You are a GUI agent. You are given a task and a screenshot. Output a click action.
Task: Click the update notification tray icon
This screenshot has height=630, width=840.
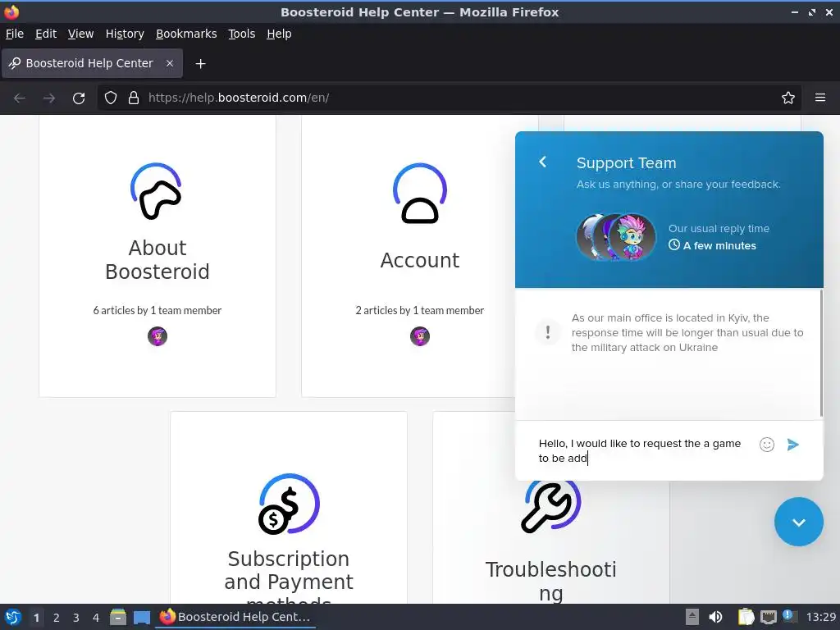tap(790, 617)
